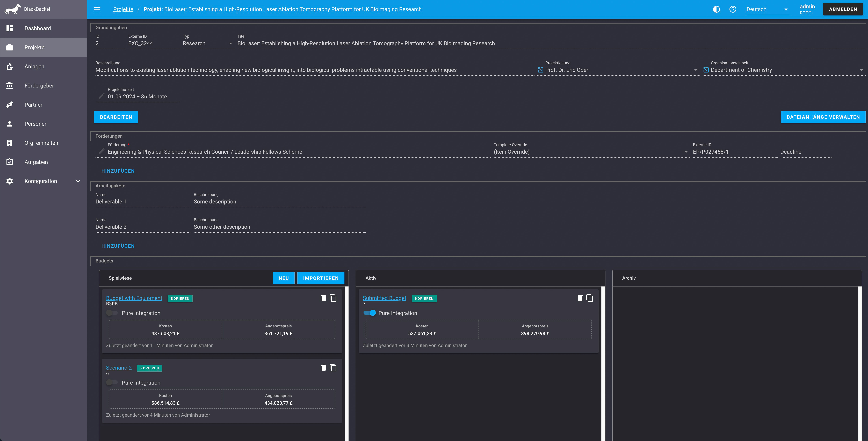Click HINZUFÜGEN under Förderungen
This screenshot has height=441, width=868.
118,171
